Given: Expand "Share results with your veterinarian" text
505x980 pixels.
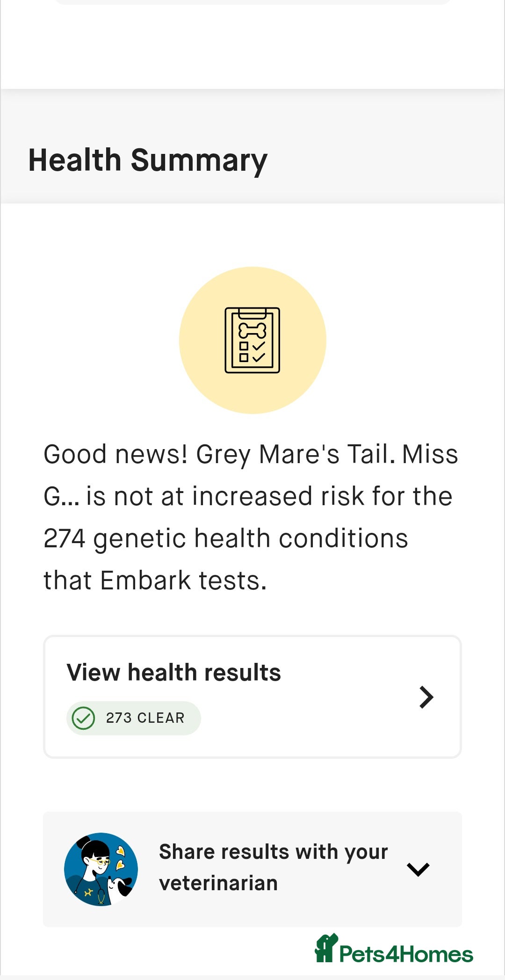Looking at the screenshot, I should click(x=274, y=852).
